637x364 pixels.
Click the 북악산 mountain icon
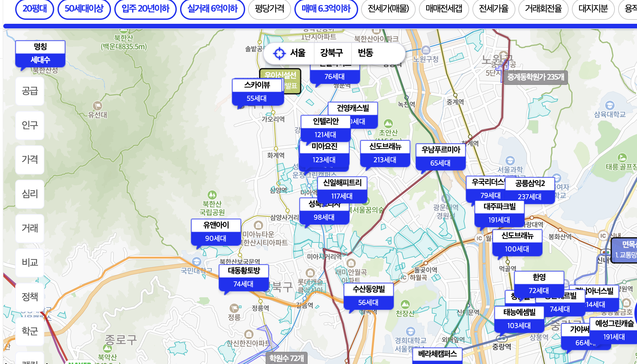point(107,348)
